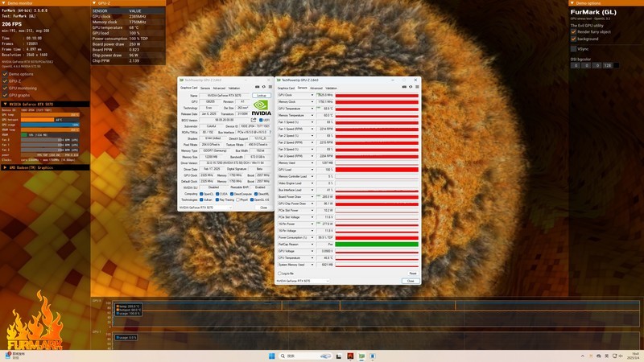Open PerfCap Reason sensor dropdown arrow
Screen dimensions: 644x362
click(312, 245)
